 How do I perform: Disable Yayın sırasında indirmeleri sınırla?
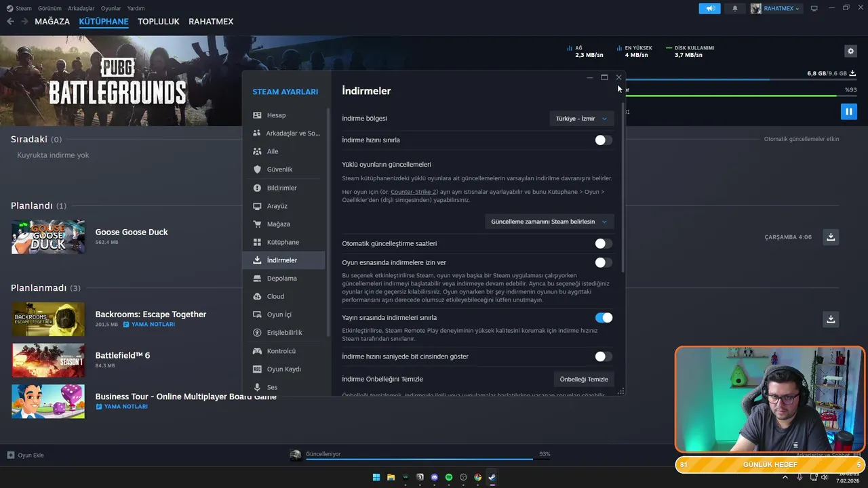[604, 318]
